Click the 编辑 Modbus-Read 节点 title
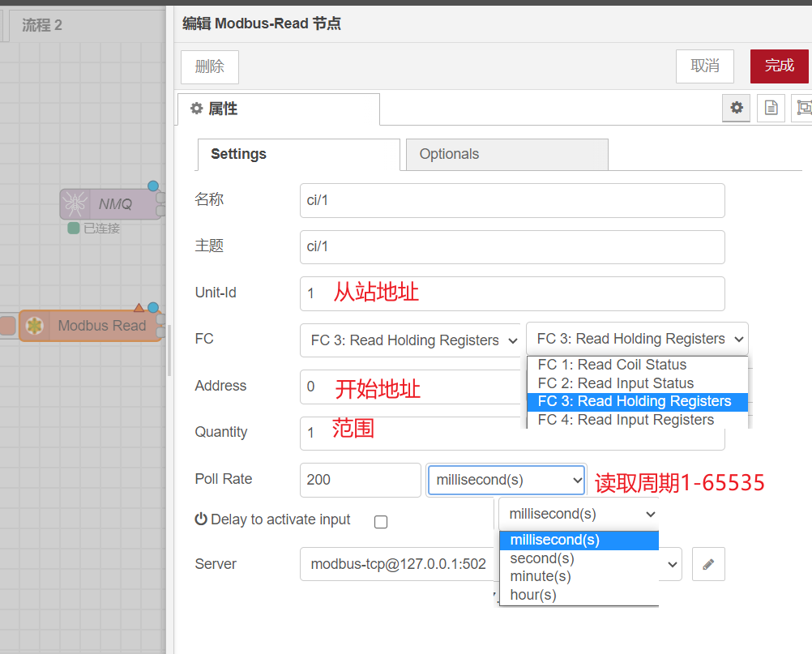Screen dimensions: 812x654 click(x=262, y=24)
